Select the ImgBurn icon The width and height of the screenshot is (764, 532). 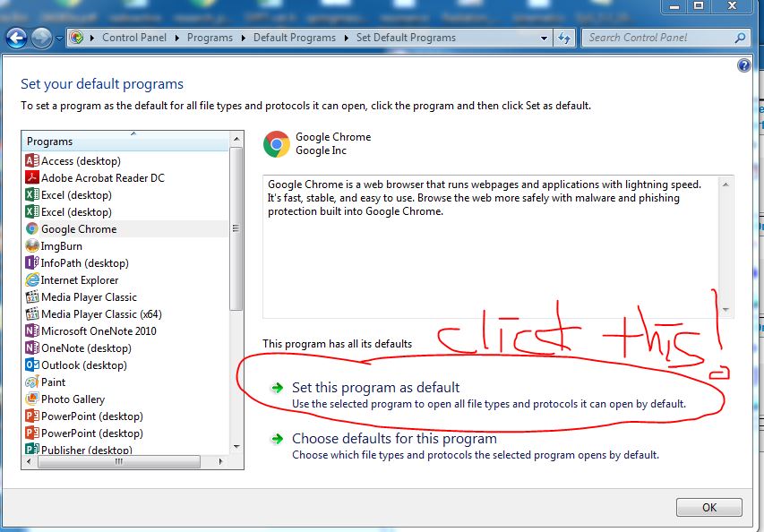(x=31, y=245)
